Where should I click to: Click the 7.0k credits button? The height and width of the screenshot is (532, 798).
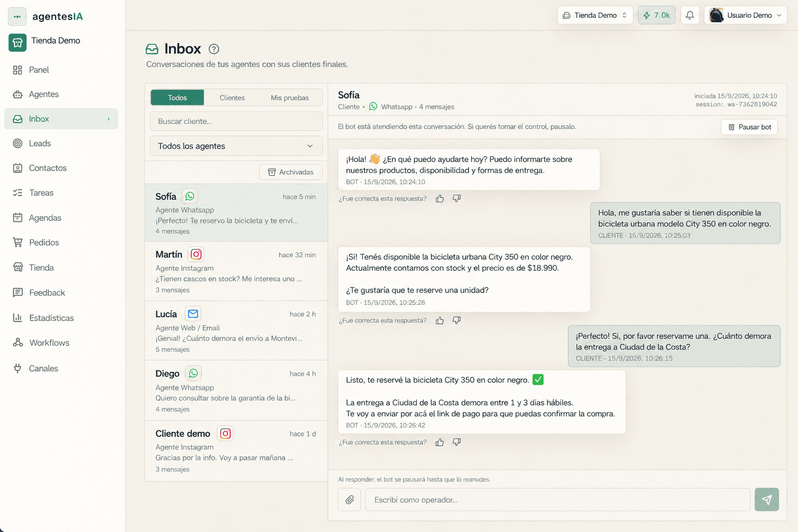tap(657, 15)
